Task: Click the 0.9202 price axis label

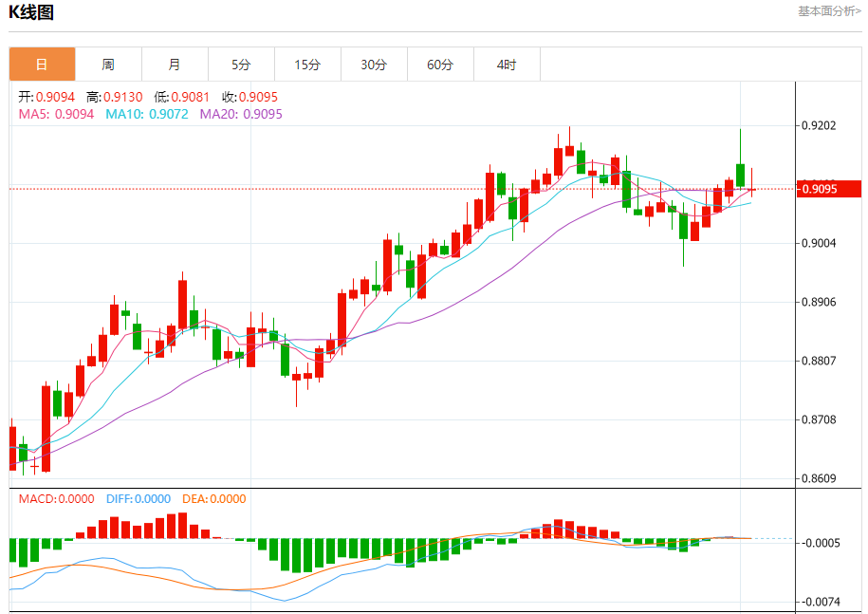Action: (x=819, y=125)
